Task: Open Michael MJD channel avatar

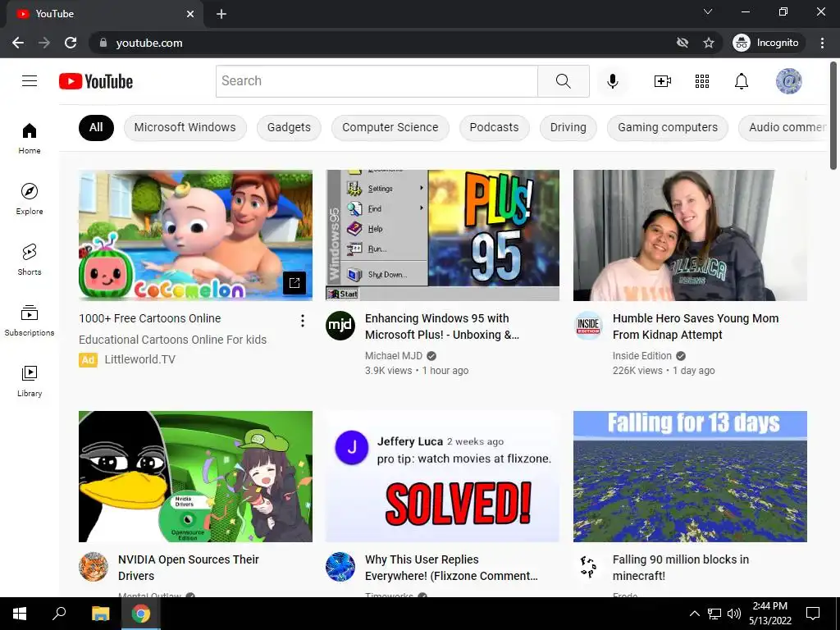Action: click(340, 325)
